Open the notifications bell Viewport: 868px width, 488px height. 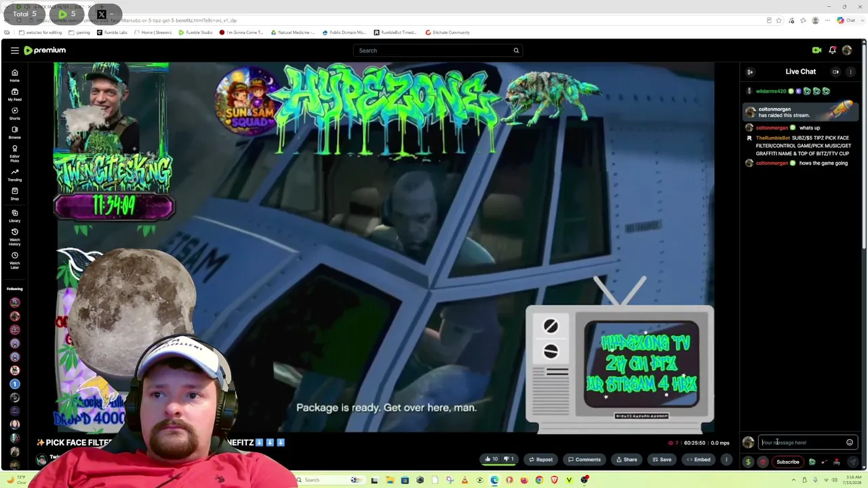(832, 50)
